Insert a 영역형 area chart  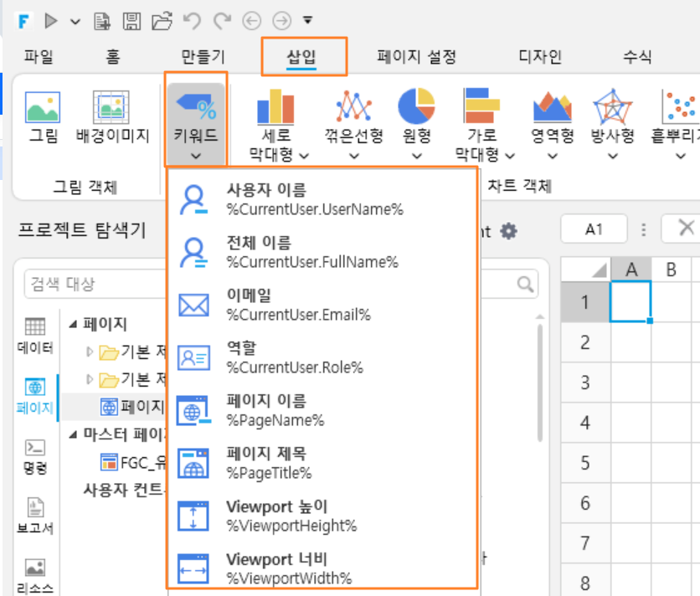click(553, 124)
